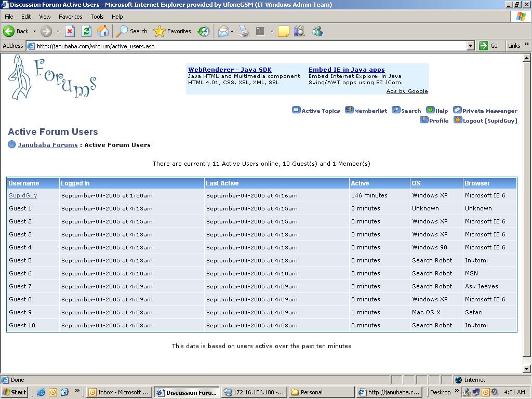Click the Memberlist text link
Screen dimensions: 532x399
click(x=370, y=111)
